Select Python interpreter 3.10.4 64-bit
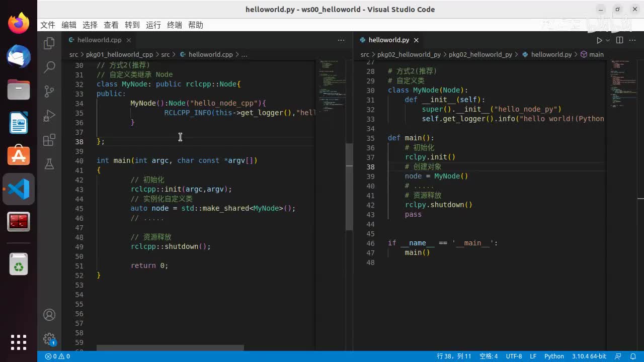This screenshot has width=644, height=362. 589,356
